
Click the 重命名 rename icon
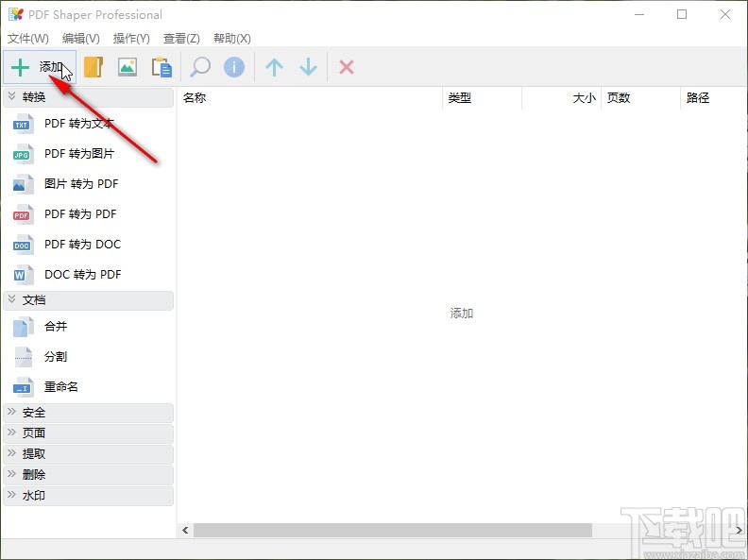point(23,387)
